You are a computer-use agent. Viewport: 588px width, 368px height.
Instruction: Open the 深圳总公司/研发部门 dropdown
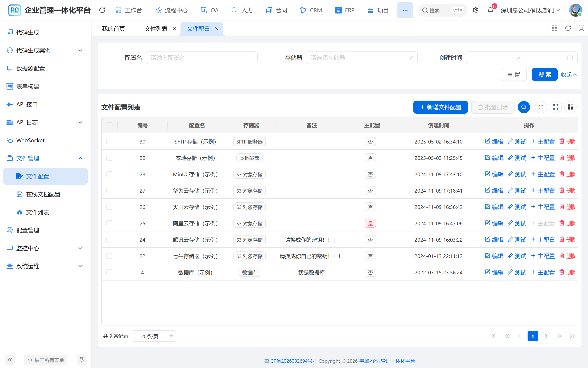tap(530, 10)
